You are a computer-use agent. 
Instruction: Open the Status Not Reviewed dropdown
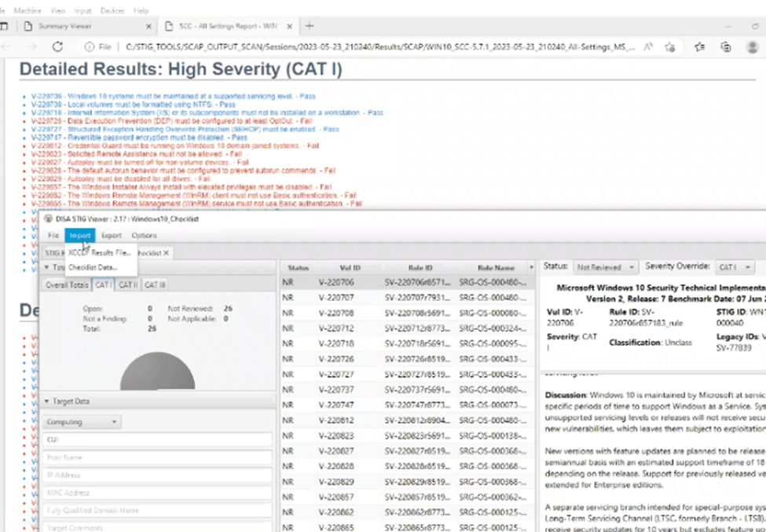pos(605,267)
